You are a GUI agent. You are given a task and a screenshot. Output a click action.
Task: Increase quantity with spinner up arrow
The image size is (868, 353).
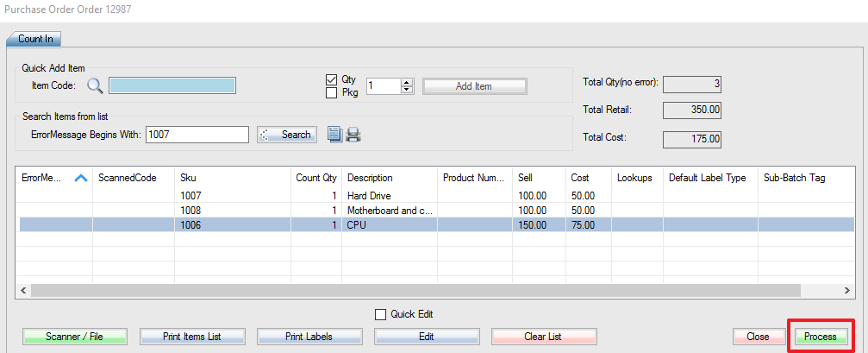(x=408, y=83)
